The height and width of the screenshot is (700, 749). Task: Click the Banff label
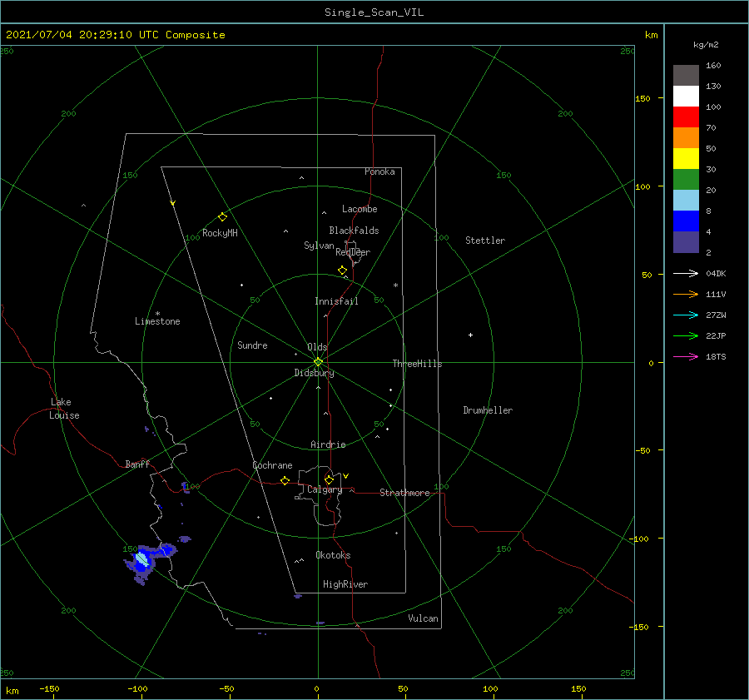(x=137, y=464)
